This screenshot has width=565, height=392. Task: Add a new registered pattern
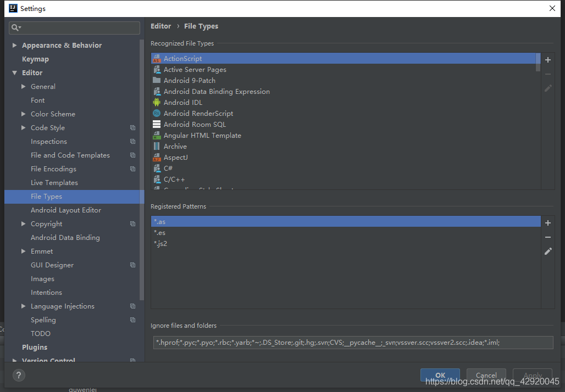[548, 223]
